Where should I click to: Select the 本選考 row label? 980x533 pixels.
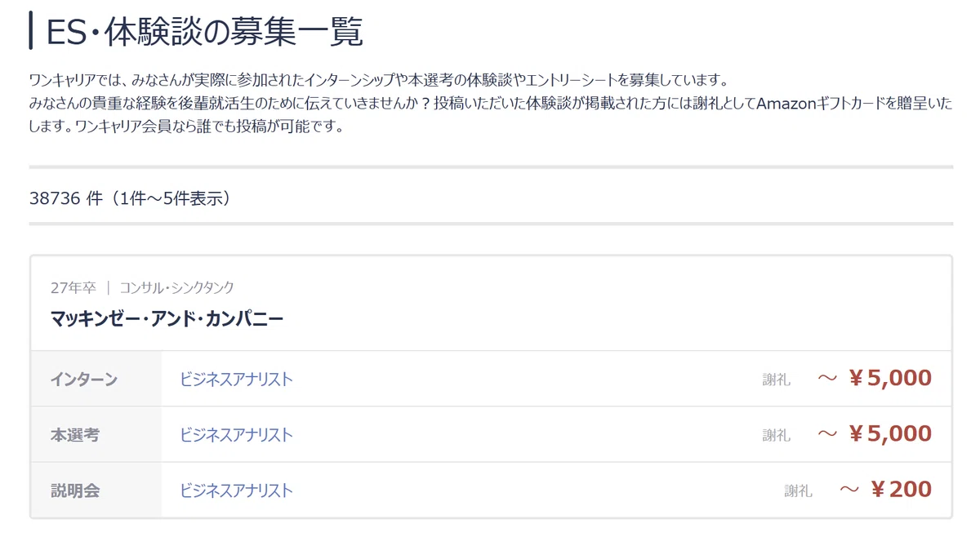point(74,434)
